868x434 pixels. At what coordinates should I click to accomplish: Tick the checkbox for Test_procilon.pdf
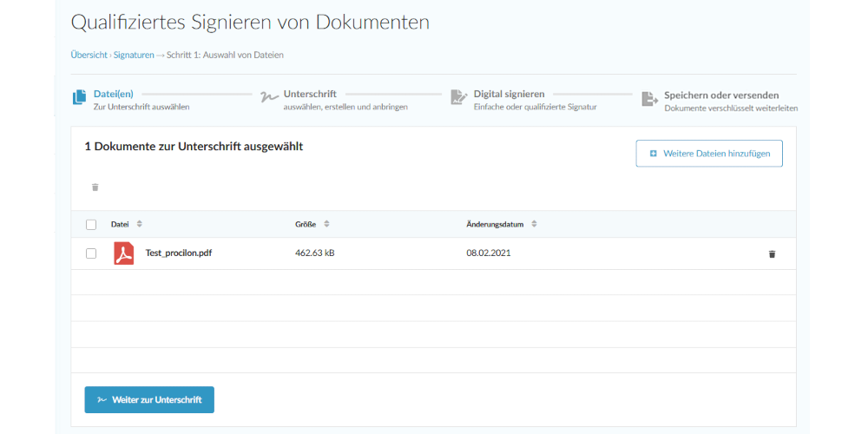[91, 253]
